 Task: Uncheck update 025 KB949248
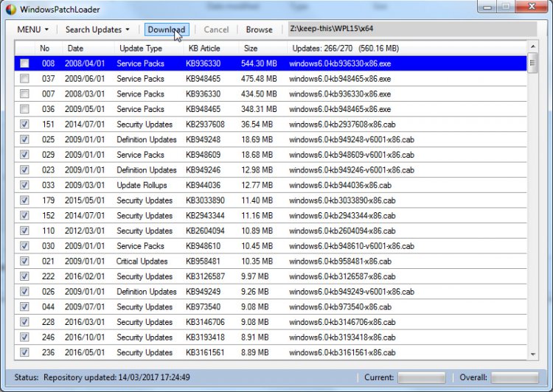pos(24,139)
